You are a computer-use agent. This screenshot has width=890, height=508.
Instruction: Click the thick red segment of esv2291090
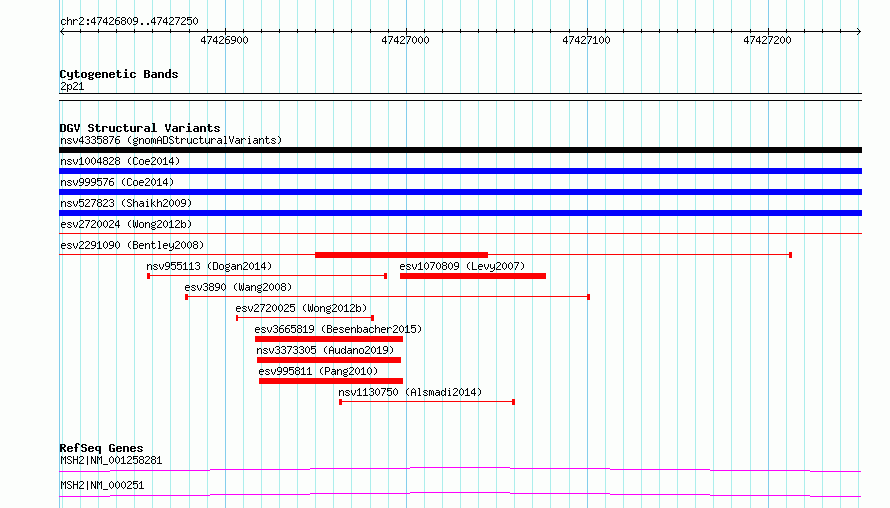(x=401, y=255)
